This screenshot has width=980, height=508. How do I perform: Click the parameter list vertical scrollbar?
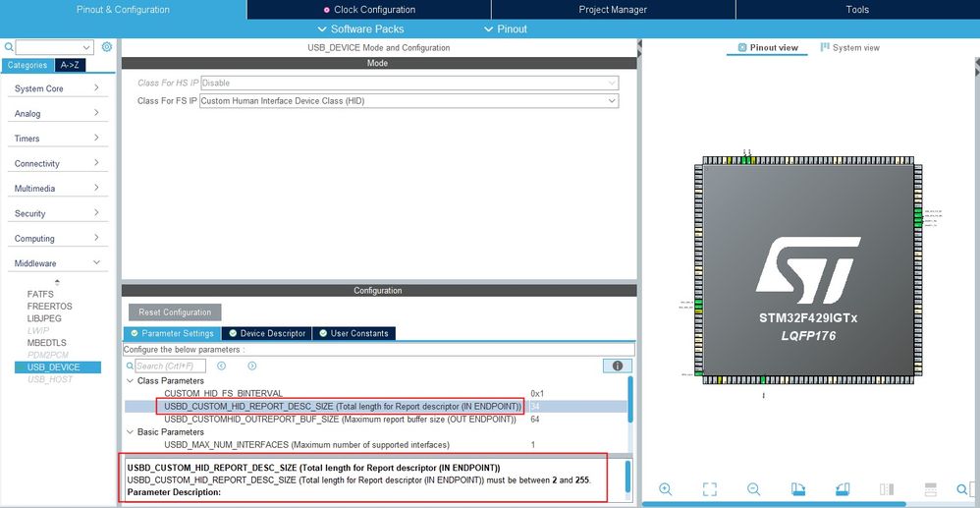pos(630,400)
